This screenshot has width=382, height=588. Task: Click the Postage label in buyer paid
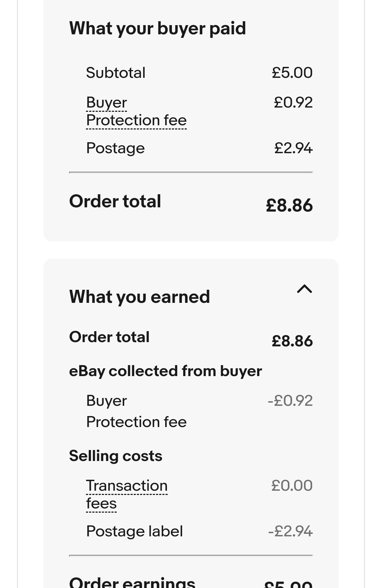(115, 148)
